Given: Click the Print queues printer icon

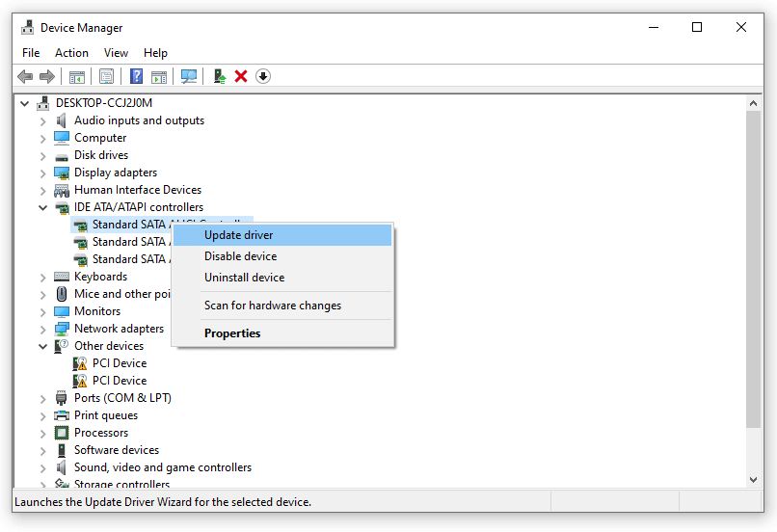Looking at the screenshot, I should pyautogui.click(x=62, y=415).
